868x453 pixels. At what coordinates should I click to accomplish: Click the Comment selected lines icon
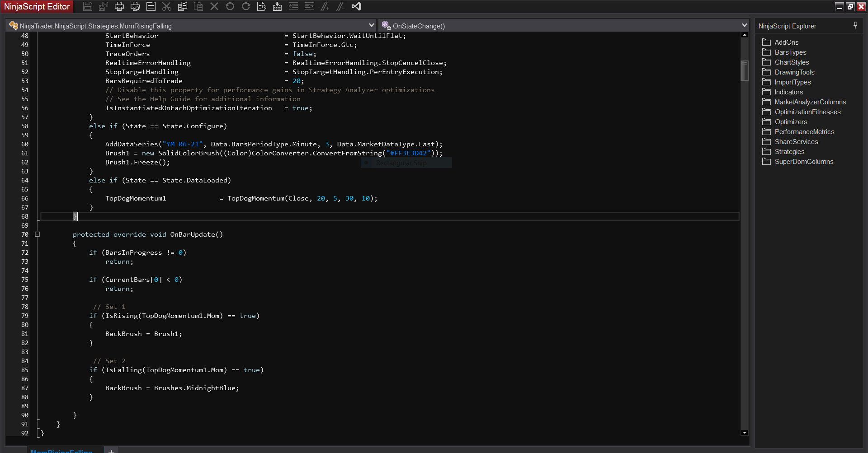pyautogui.click(x=325, y=6)
